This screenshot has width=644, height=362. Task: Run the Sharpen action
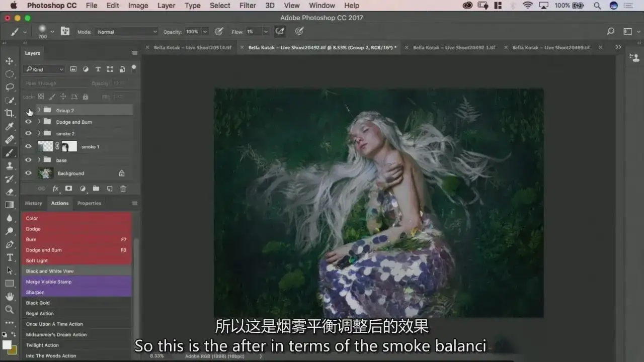76,292
